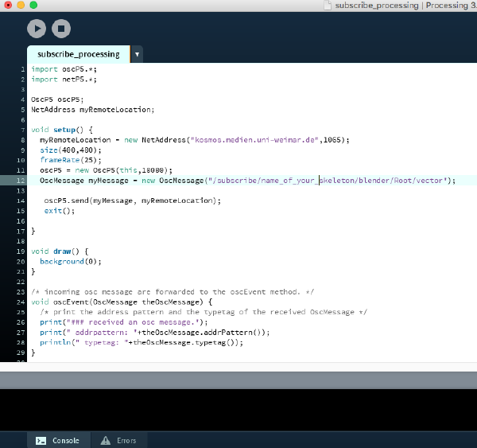
Task: Click inside the black console output area
Action: pos(238,410)
